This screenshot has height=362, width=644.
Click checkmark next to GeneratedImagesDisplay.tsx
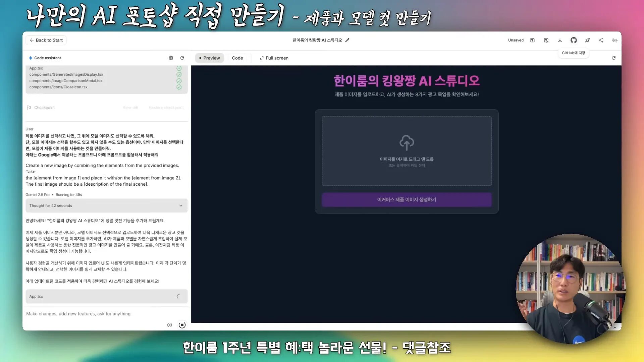[179, 74]
